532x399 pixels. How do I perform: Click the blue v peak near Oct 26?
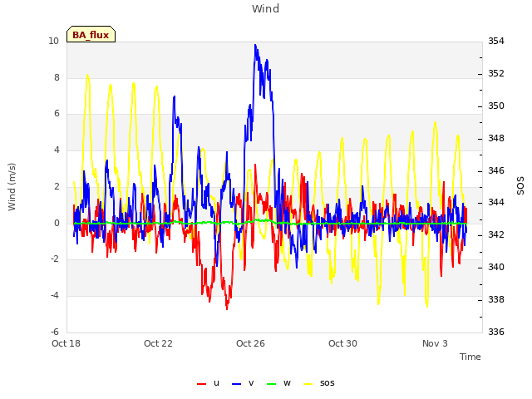pyautogui.click(x=255, y=45)
